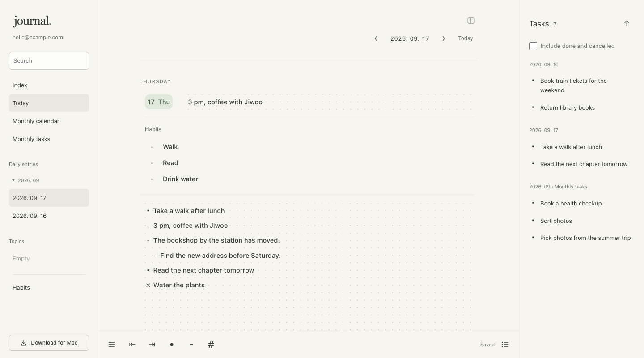The width and height of the screenshot is (644, 358).
Task: Click the Find the new address before Saturday line
Action: tap(220, 256)
